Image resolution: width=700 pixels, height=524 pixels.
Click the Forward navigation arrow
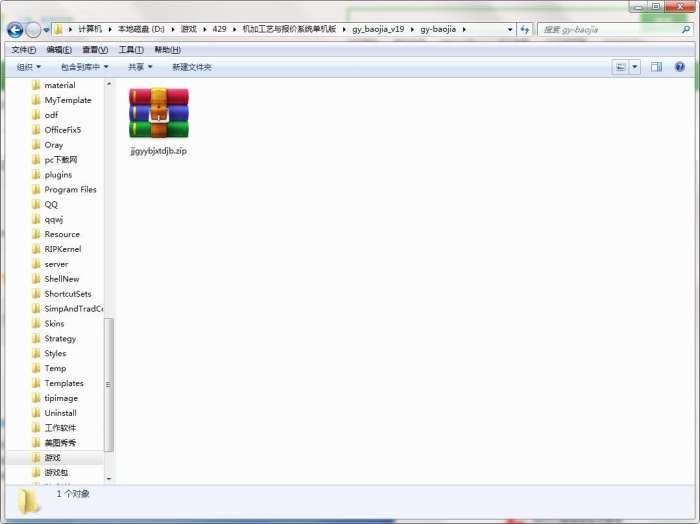(33, 30)
